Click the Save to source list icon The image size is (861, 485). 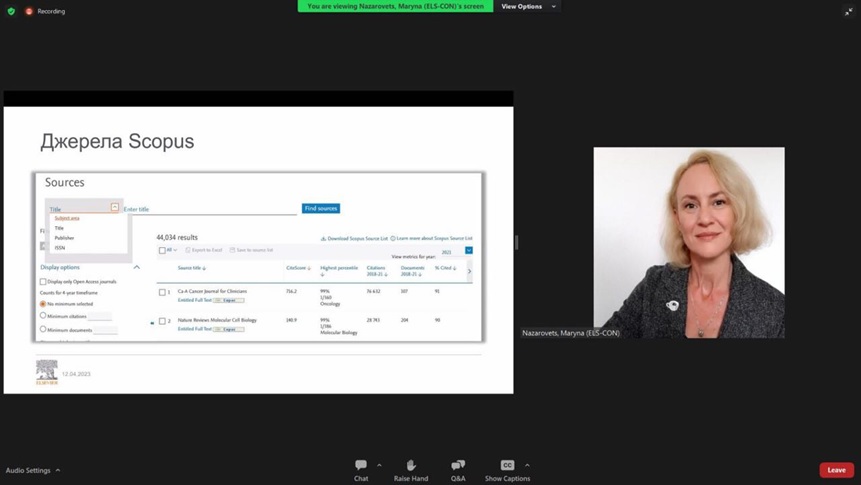pyautogui.click(x=232, y=250)
